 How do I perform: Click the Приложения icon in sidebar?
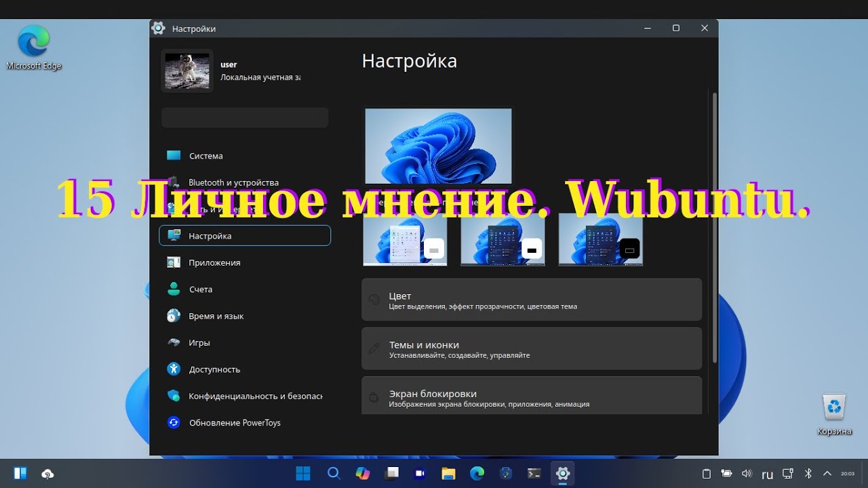(x=174, y=262)
